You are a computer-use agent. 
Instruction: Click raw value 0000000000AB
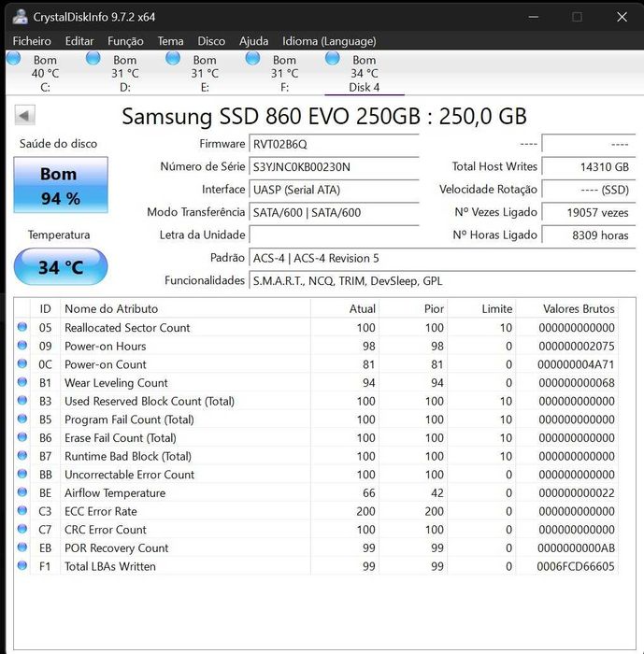pyautogui.click(x=576, y=547)
